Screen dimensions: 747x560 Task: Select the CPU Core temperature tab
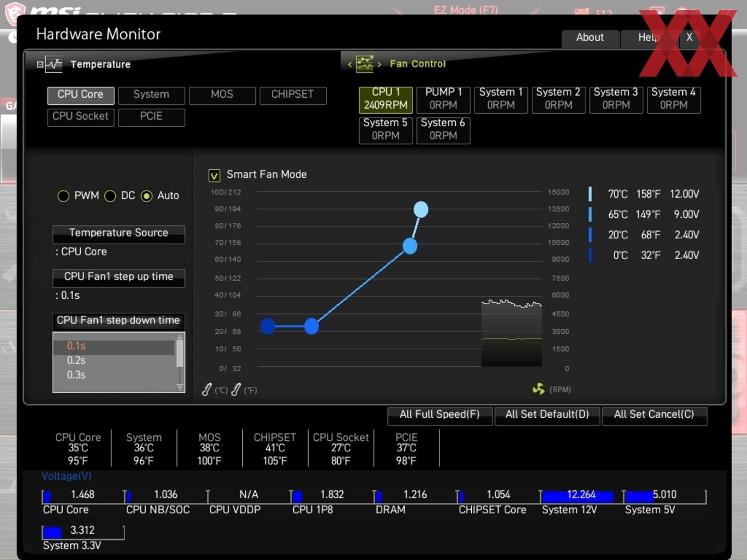tap(81, 95)
